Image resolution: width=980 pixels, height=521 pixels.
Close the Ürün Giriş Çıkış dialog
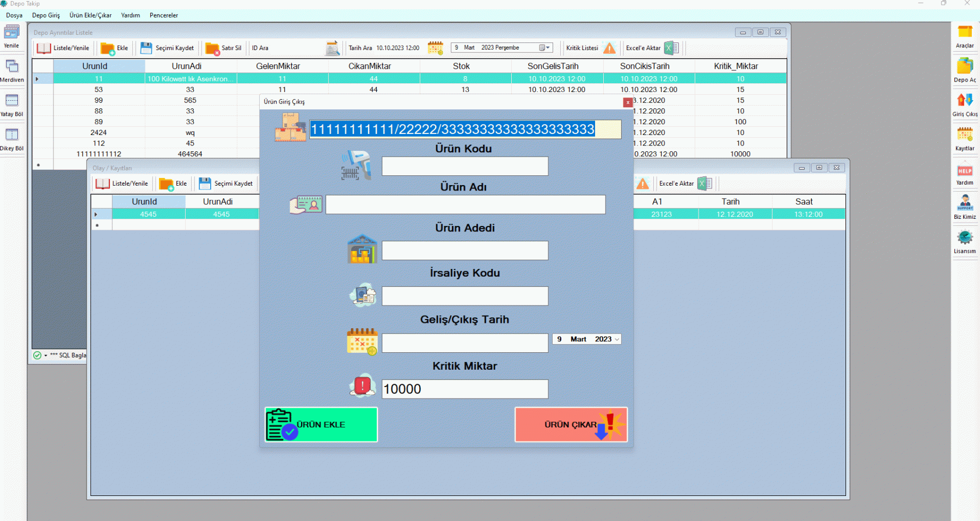point(628,102)
